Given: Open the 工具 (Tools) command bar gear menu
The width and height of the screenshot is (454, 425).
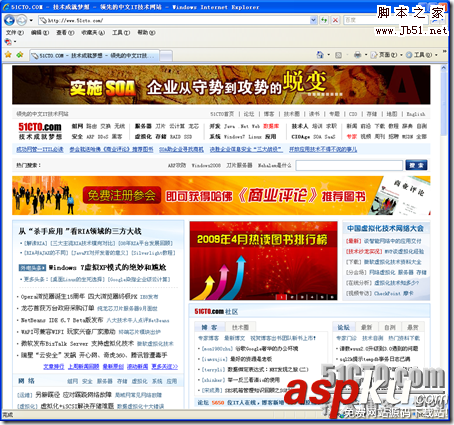Looking at the screenshot, I should click(x=421, y=55).
